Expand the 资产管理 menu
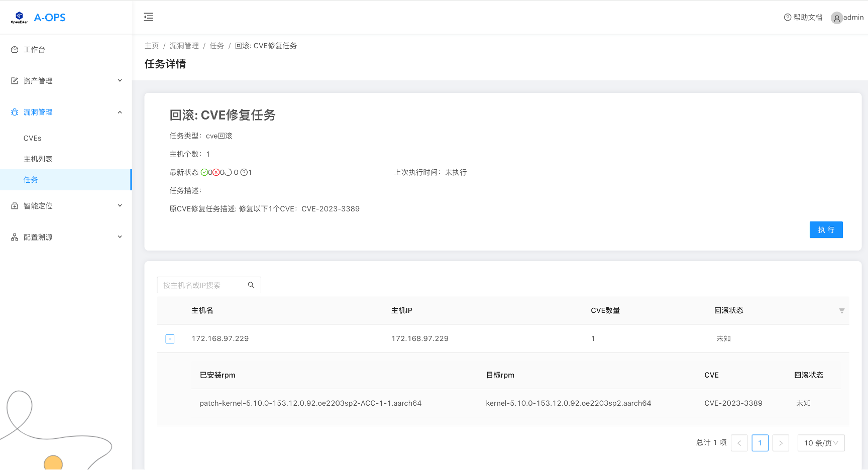The height and width of the screenshot is (470, 868). tap(120, 80)
